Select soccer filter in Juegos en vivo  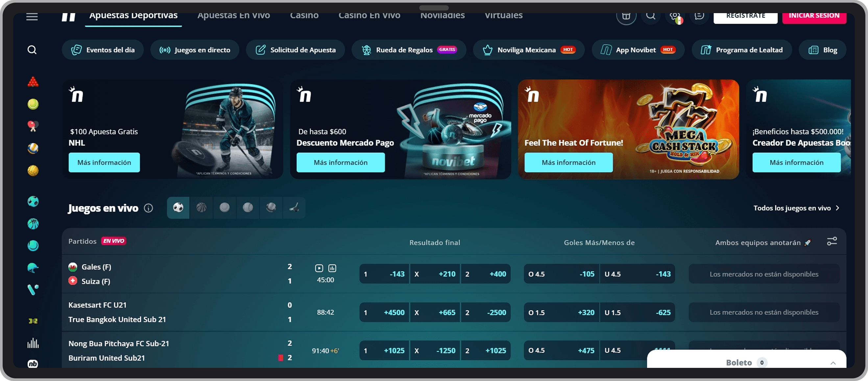178,208
